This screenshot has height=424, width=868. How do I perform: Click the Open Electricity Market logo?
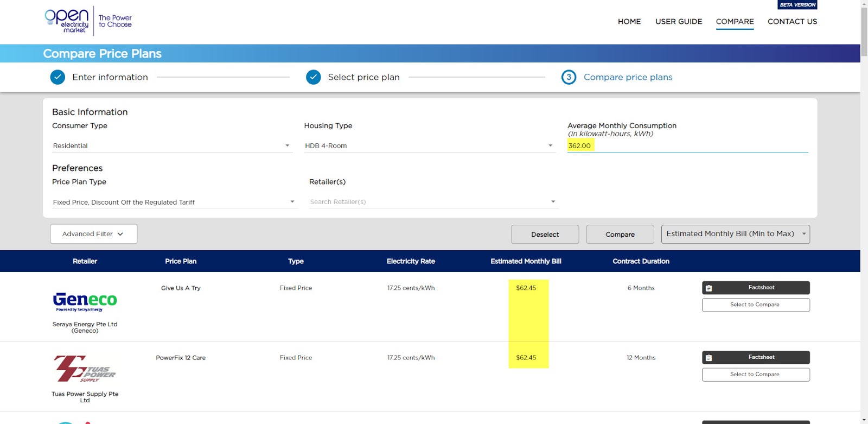click(x=88, y=21)
